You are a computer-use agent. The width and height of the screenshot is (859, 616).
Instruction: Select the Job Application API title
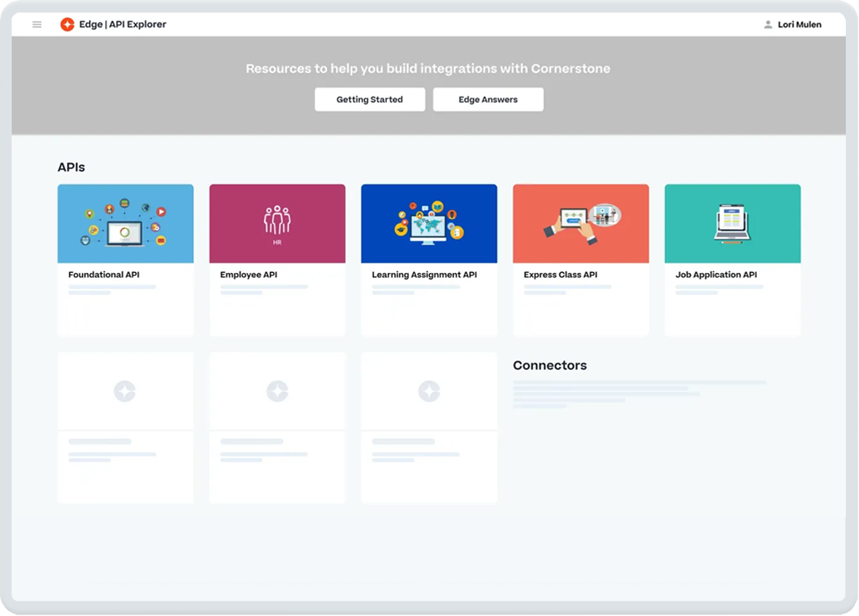(x=716, y=274)
